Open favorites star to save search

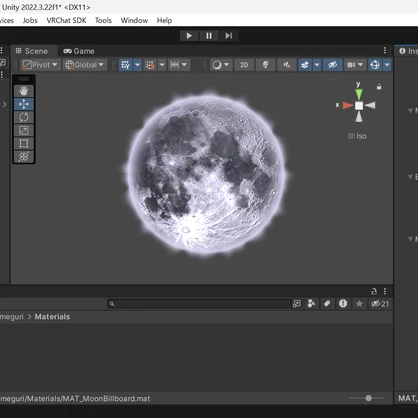(359, 304)
